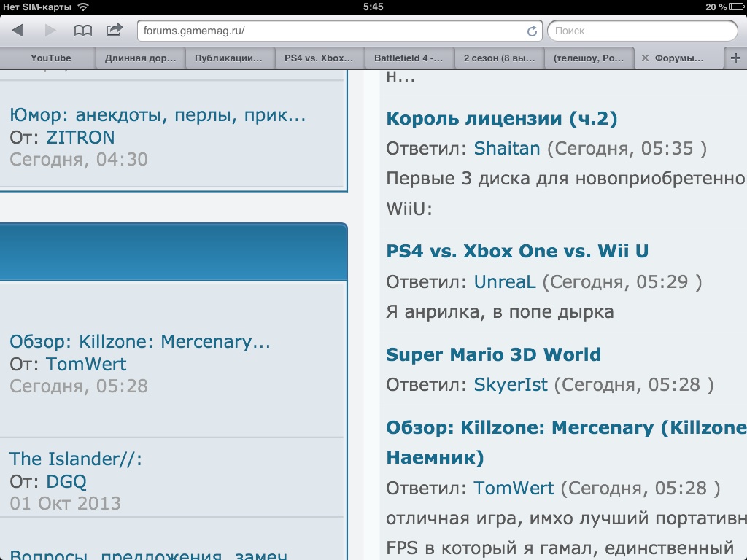
Task: Reload the page with the refresh icon
Action: pos(532,31)
